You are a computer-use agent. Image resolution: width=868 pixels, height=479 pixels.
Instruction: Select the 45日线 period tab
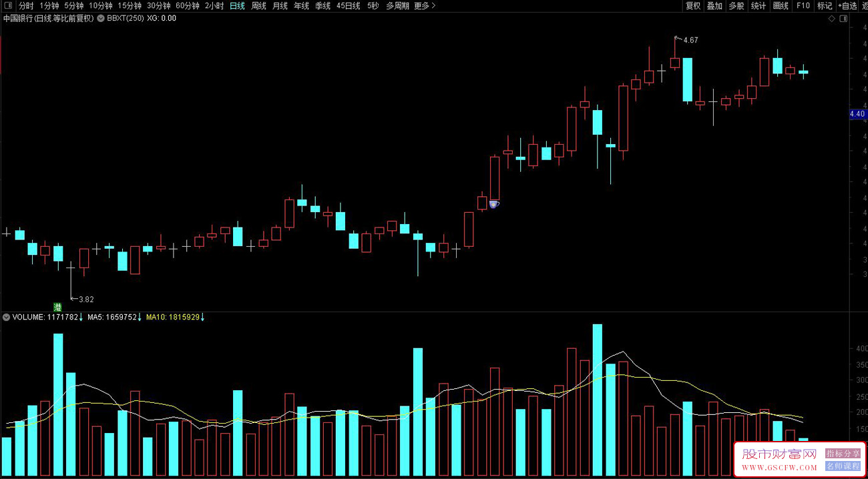tap(348, 6)
